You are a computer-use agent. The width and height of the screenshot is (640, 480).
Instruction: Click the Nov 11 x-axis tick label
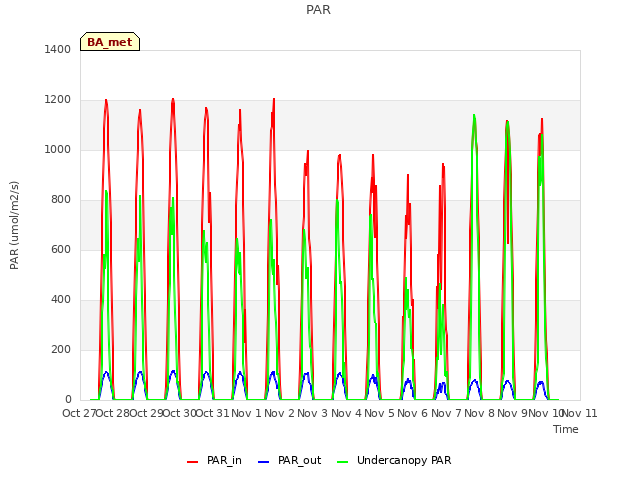580,413
